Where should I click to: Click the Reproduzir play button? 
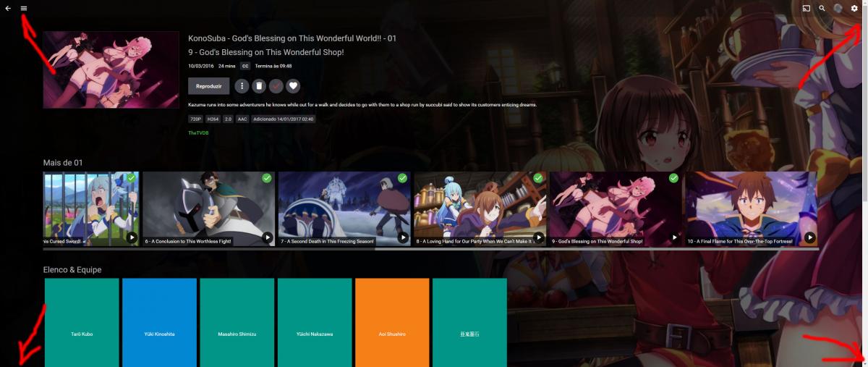[x=208, y=86]
